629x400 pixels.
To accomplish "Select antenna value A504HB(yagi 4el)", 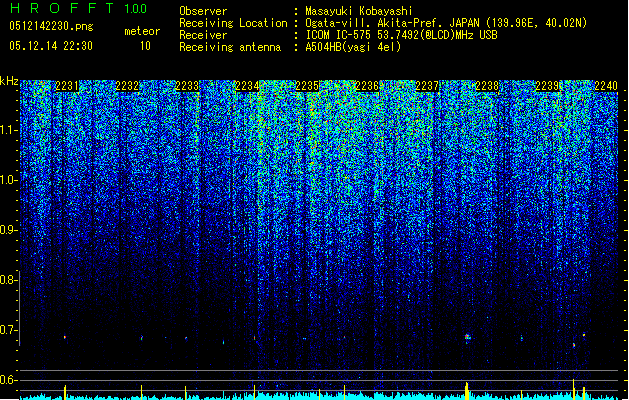I will 353,47.
